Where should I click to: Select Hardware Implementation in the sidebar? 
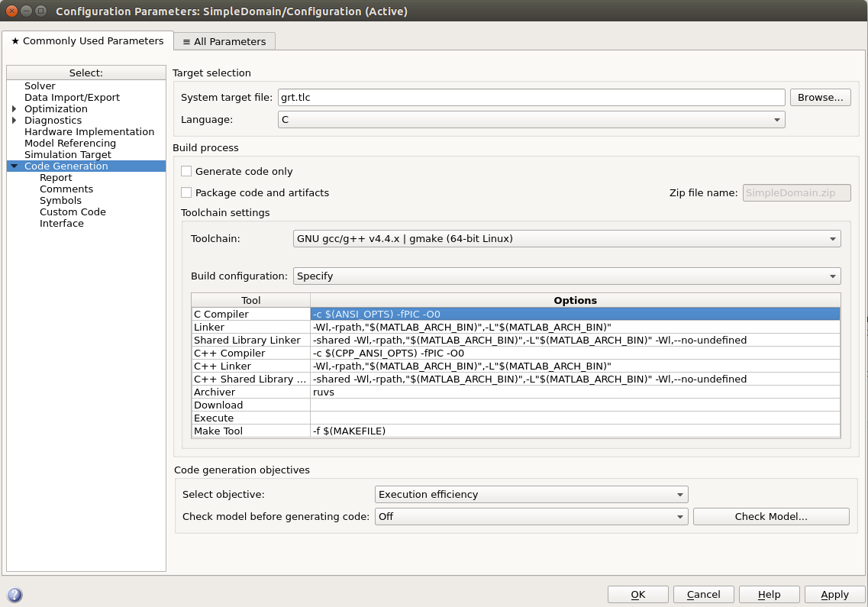[89, 131]
